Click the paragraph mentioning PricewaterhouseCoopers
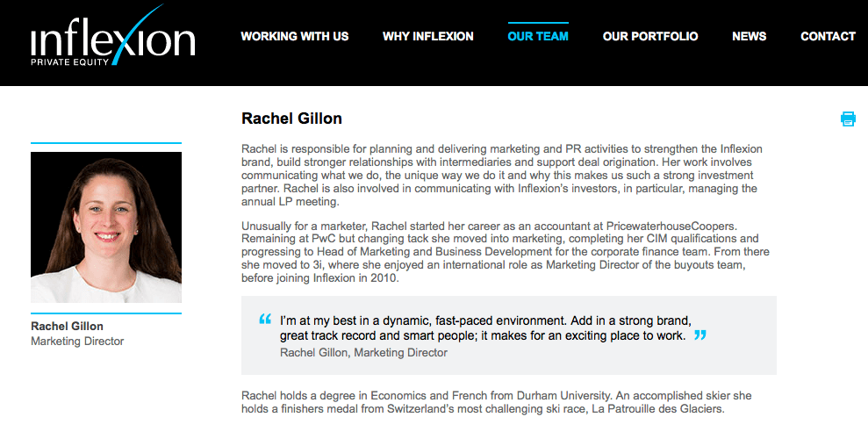This screenshot has width=868, height=439. point(506,252)
